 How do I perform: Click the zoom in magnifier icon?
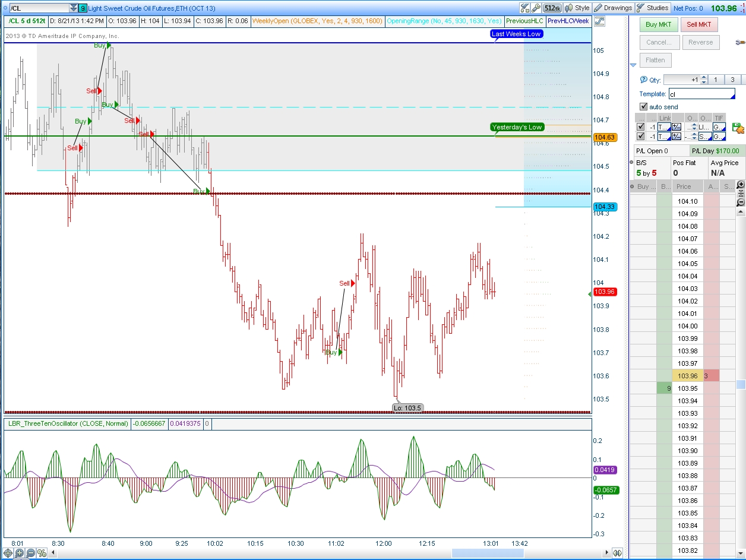point(20,553)
